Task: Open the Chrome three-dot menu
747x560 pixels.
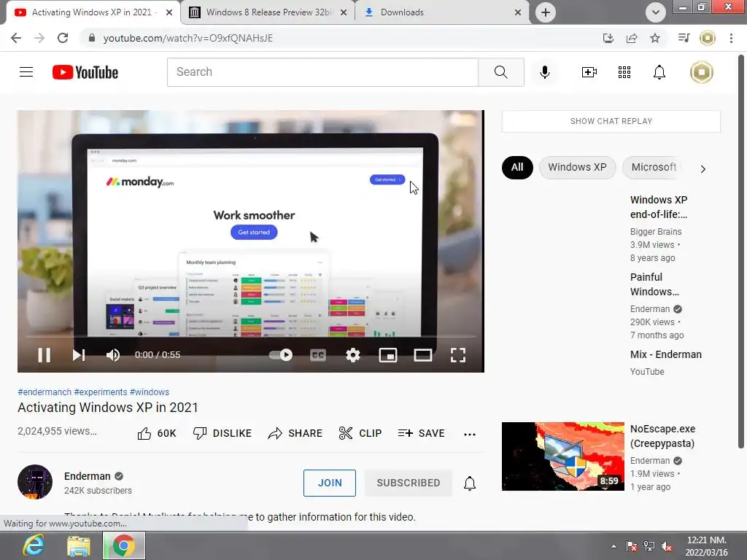Action: [731, 38]
